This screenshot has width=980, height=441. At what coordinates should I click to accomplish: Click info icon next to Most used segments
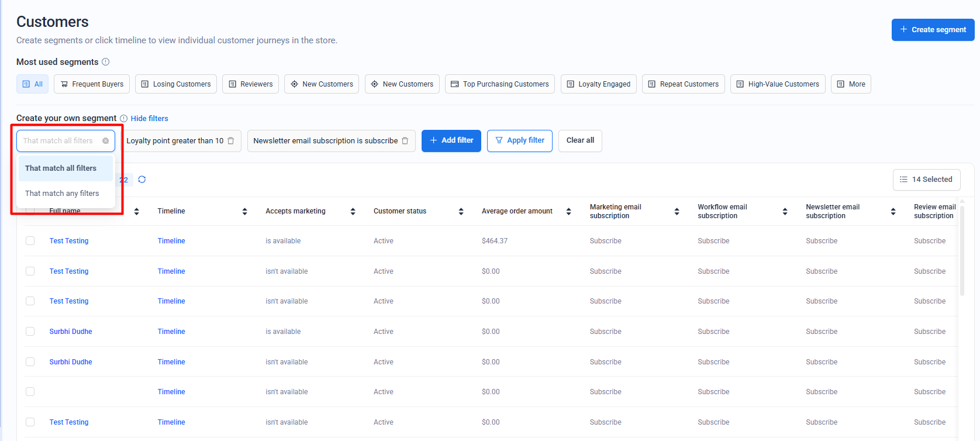(x=106, y=62)
